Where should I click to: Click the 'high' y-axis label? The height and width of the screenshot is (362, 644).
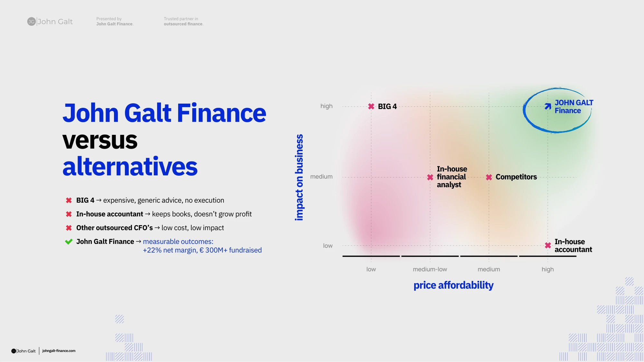[x=327, y=106]
